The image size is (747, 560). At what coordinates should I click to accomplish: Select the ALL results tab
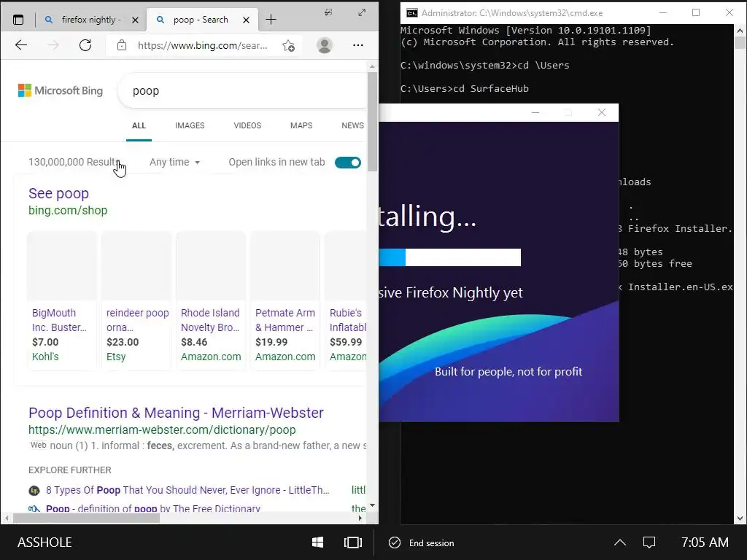tap(139, 125)
